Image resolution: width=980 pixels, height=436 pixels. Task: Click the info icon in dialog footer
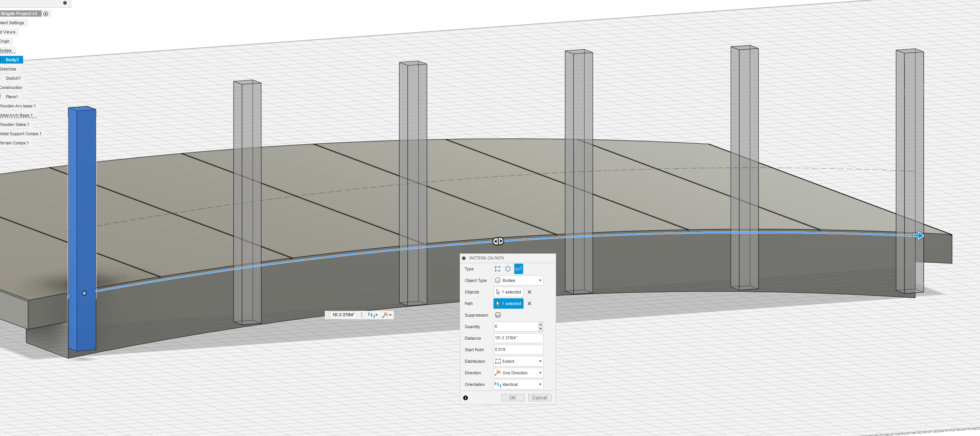pyautogui.click(x=466, y=398)
